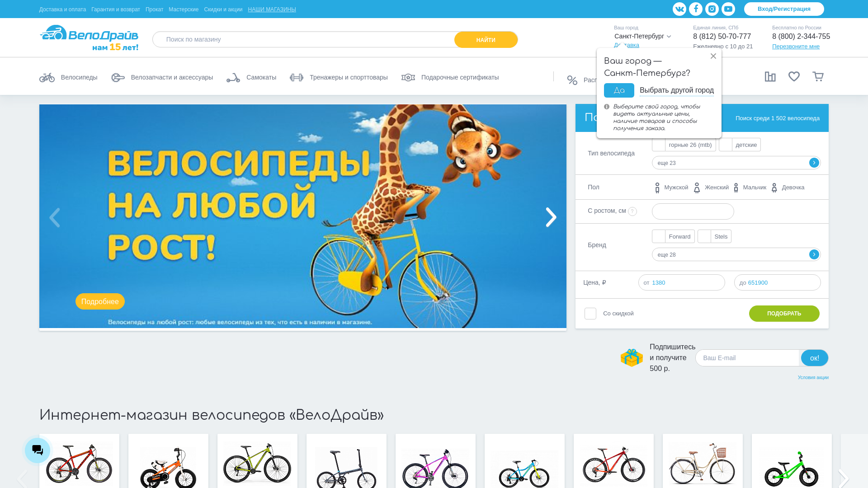Check the детские bicycle type checkbox
The height and width of the screenshot is (488, 868).
[x=726, y=145]
